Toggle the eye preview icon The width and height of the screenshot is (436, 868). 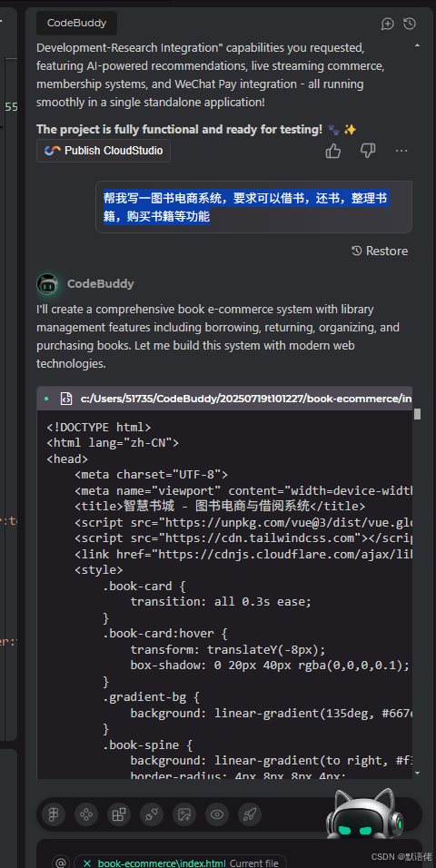[x=217, y=814]
